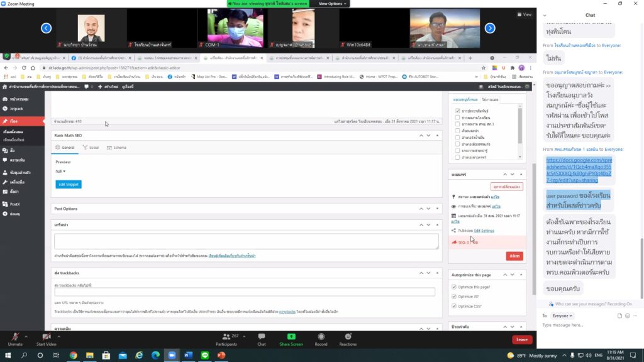
Task: Click the WordPress page vertical scrollbar
Action: point(534,229)
